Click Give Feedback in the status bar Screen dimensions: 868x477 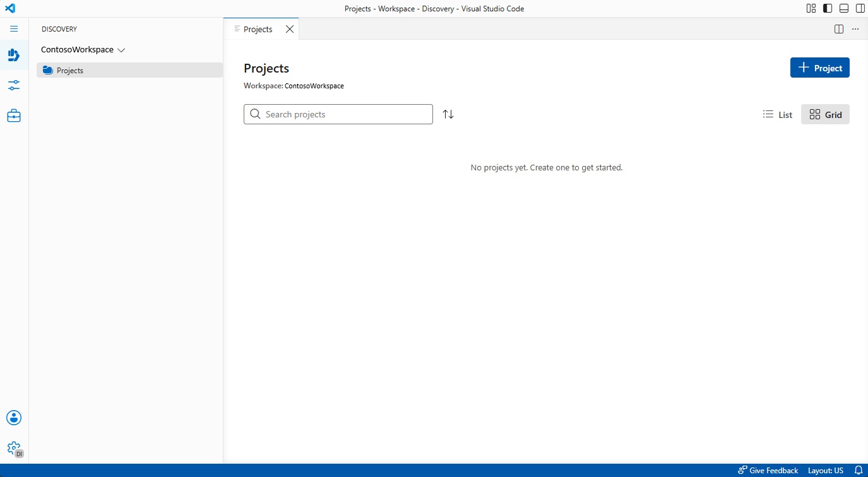[x=768, y=471]
